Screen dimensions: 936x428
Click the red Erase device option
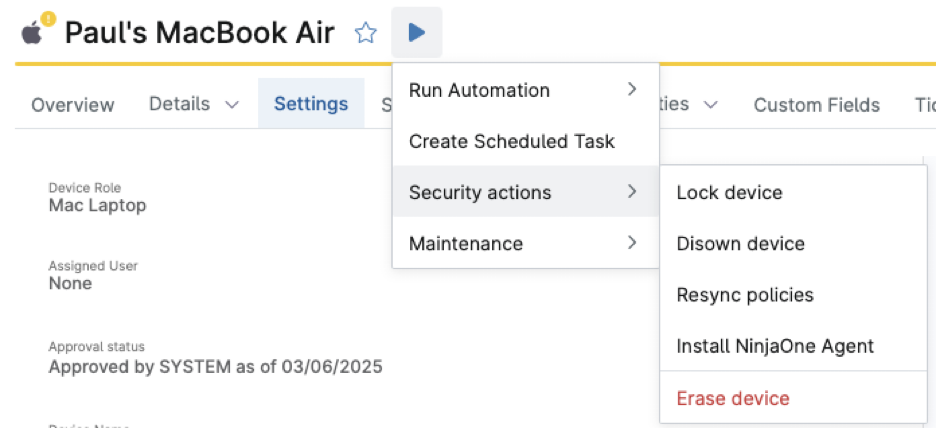[x=732, y=398]
